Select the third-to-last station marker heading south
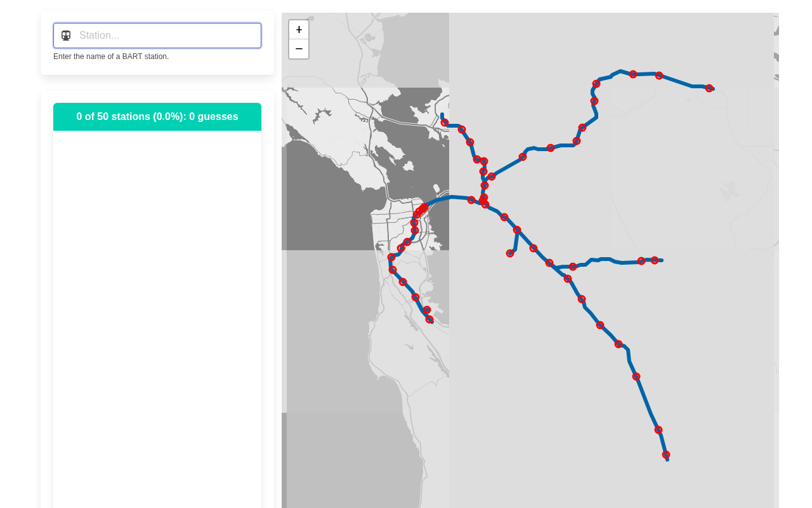Viewport: 812px width, 508px height. pos(636,377)
